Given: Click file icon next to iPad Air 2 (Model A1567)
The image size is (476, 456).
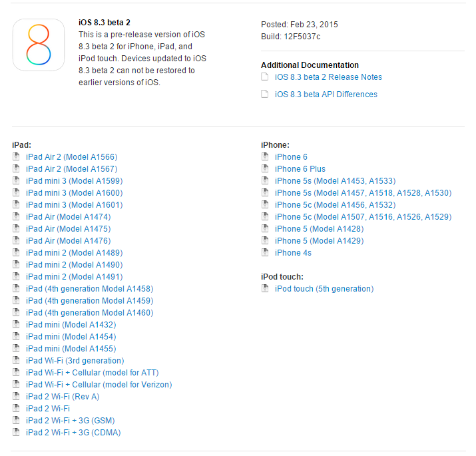Looking at the screenshot, I should pos(16,168).
